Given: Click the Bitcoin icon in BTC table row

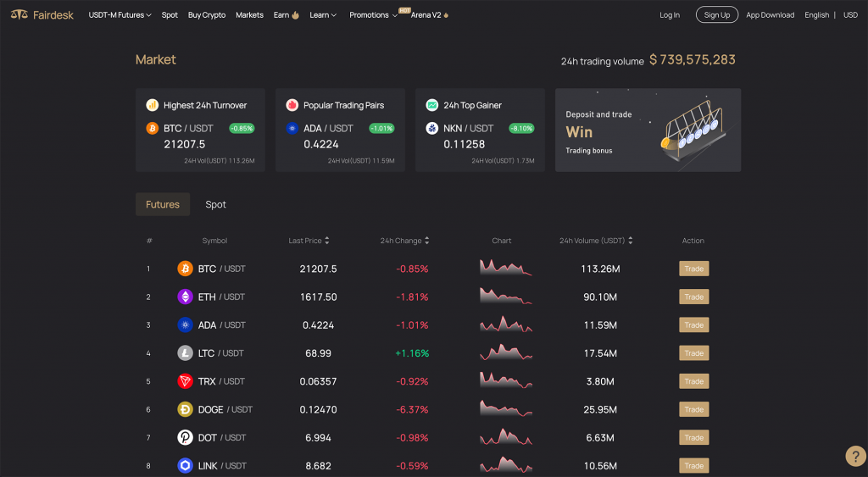Looking at the screenshot, I should pyautogui.click(x=185, y=269).
